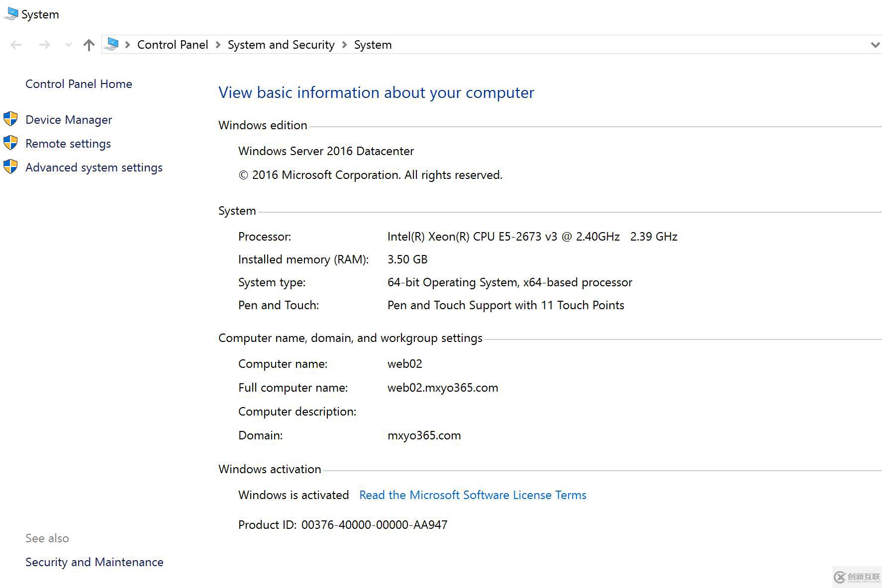Click the System icon in title bar
Image resolution: width=882 pixels, height=588 pixels.
(x=10, y=14)
